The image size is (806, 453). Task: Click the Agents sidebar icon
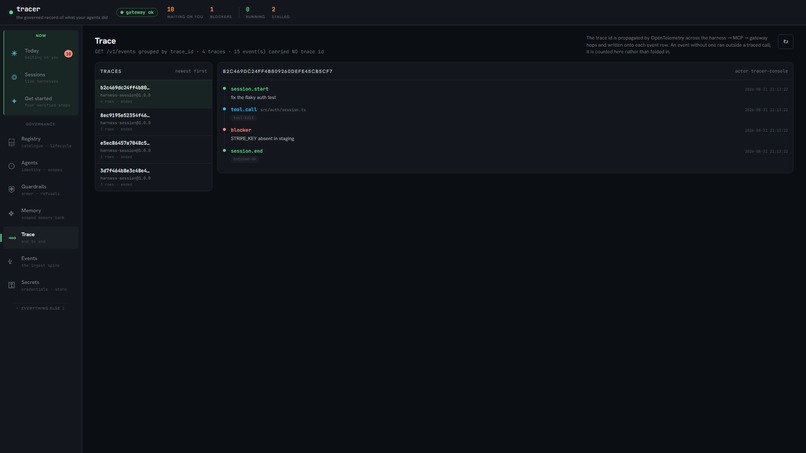click(x=11, y=166)
